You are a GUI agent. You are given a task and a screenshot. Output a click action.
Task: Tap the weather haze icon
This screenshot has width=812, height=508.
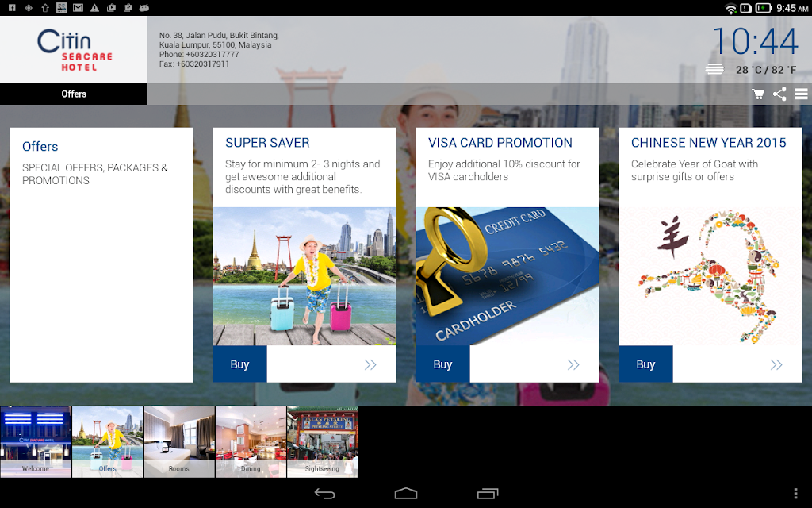point(714,69)
